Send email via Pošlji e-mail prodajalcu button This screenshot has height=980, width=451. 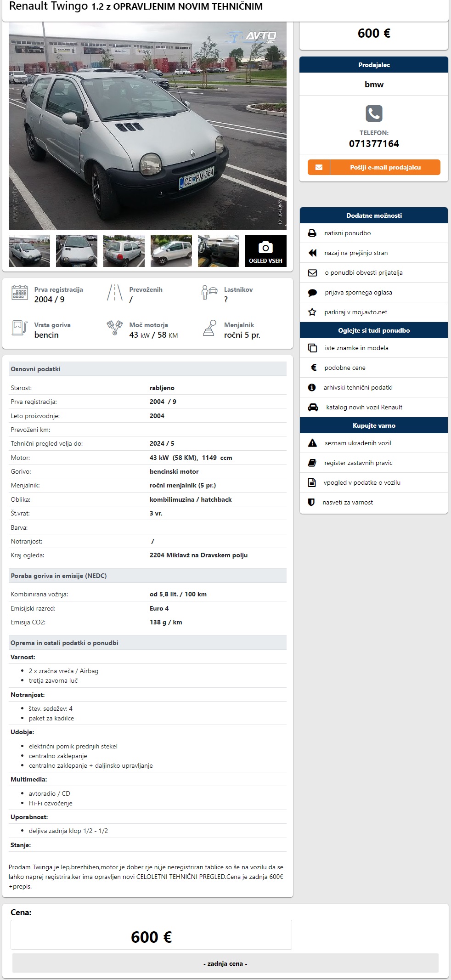tap(374, 167)
